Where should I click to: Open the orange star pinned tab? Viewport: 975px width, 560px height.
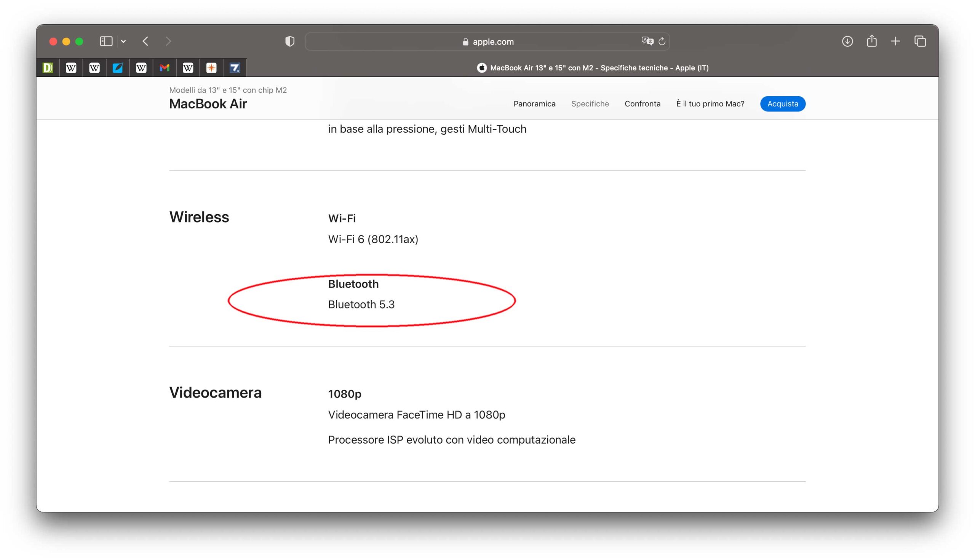point(211,68)
